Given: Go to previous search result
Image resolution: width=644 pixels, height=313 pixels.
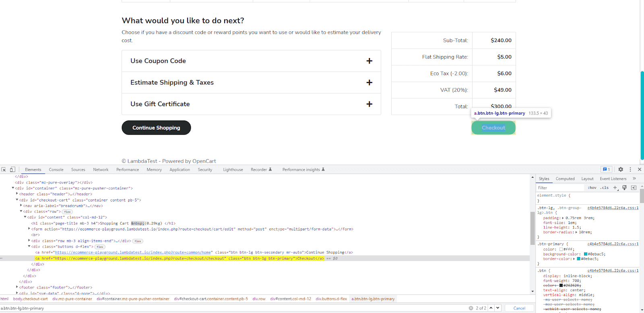Looking at the screenshot, I should tap(491, 308).
